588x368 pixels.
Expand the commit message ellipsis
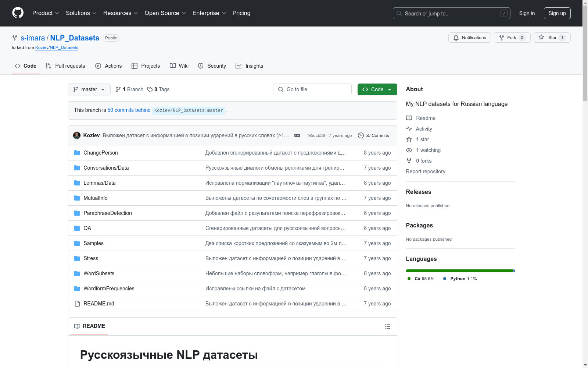click(297, 135)
